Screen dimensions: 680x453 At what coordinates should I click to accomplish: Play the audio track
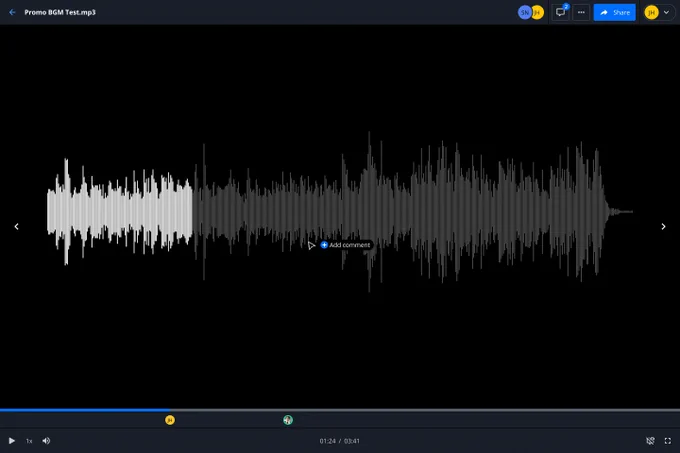tap(12, 441)
